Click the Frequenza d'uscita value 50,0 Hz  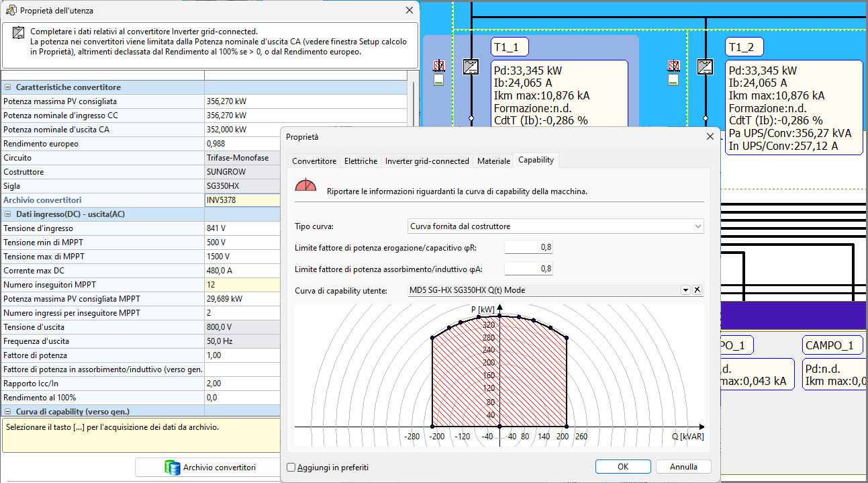pyautogui.click(x=242, y=341)
